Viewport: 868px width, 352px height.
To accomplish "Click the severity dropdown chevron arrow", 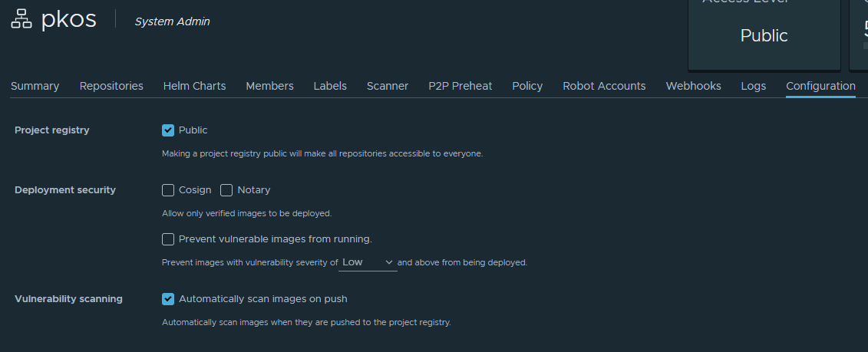I will [x=388, y=262].
